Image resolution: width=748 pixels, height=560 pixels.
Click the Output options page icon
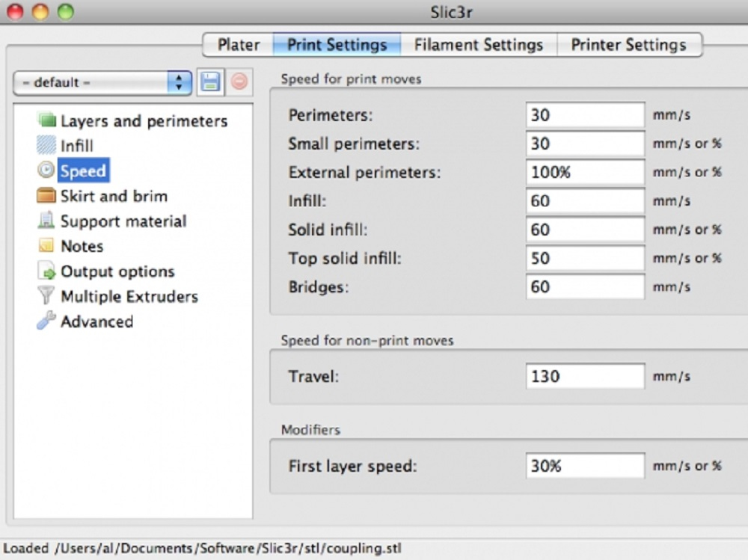coord(46,271)
